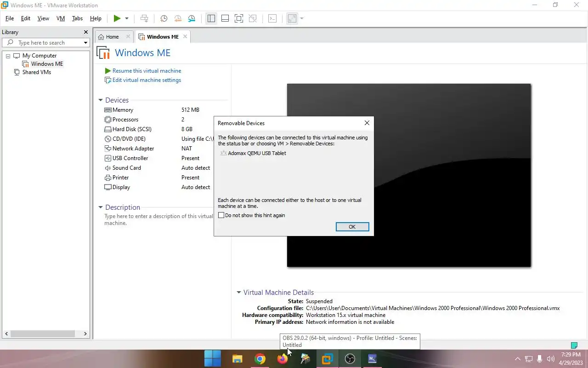Select the CD/DVD (IDE) device
The image size is (588, 368).
158,139
